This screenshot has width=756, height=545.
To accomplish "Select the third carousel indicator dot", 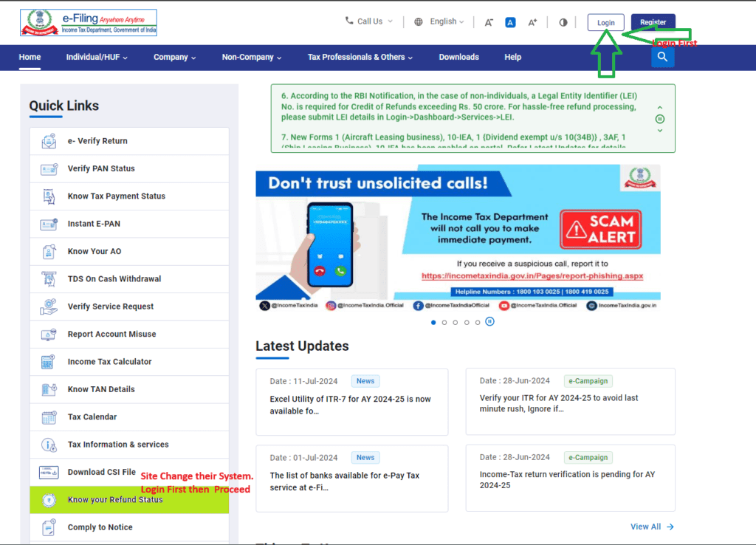I will [455, 322].
